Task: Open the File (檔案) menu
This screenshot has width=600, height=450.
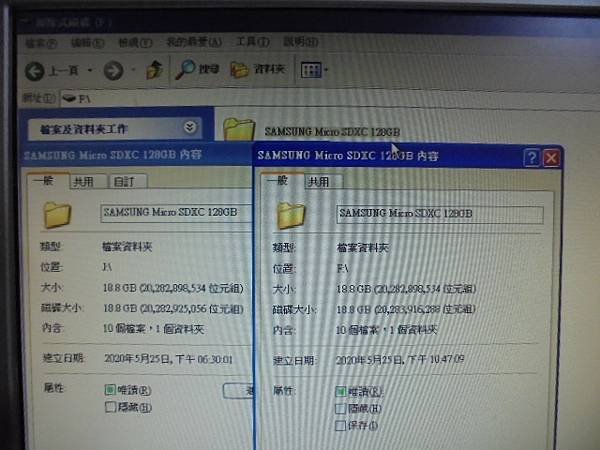Action: coord(41,43)
